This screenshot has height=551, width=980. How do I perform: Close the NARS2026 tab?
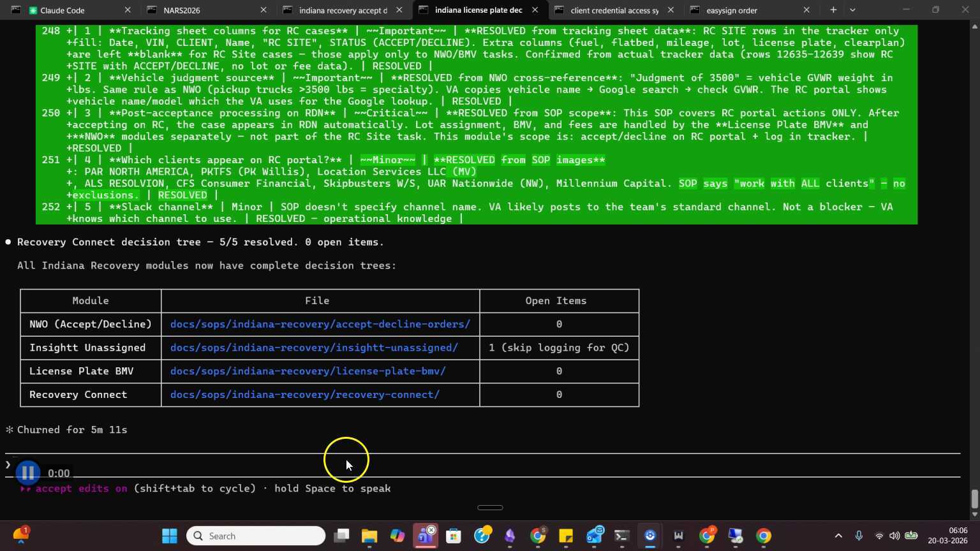click(x=264, y=10)
